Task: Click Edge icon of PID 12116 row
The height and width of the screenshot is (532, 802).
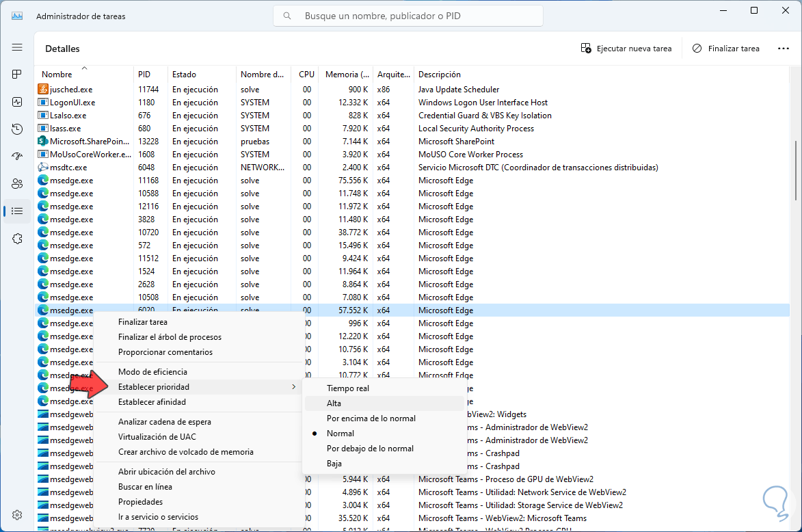Action: [x=43, y=206]
